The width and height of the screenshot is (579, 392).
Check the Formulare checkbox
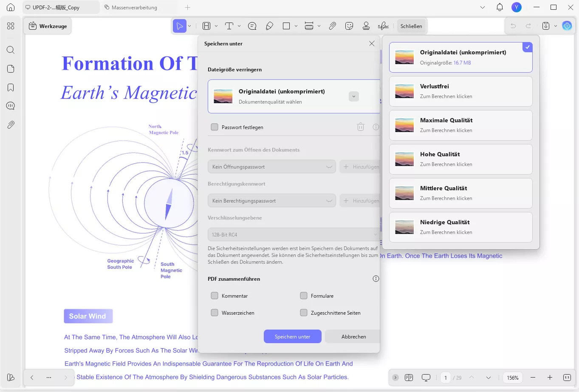[x=304, y=296]
